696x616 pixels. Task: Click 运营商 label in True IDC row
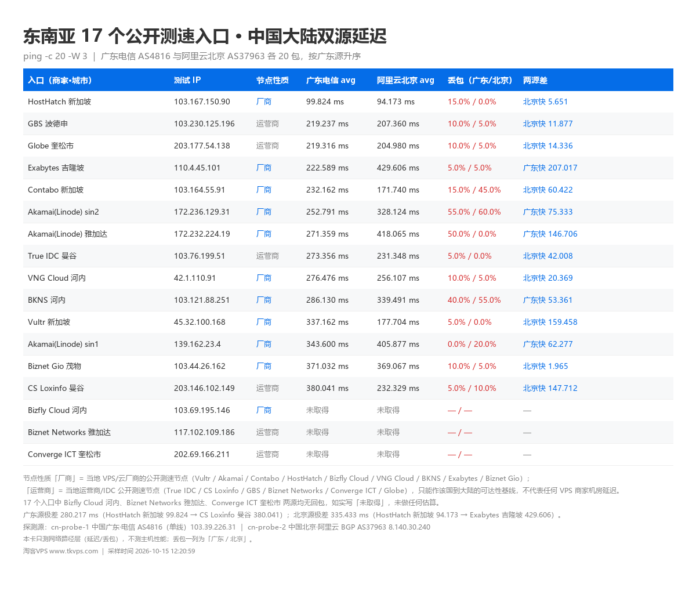point(267,256)
